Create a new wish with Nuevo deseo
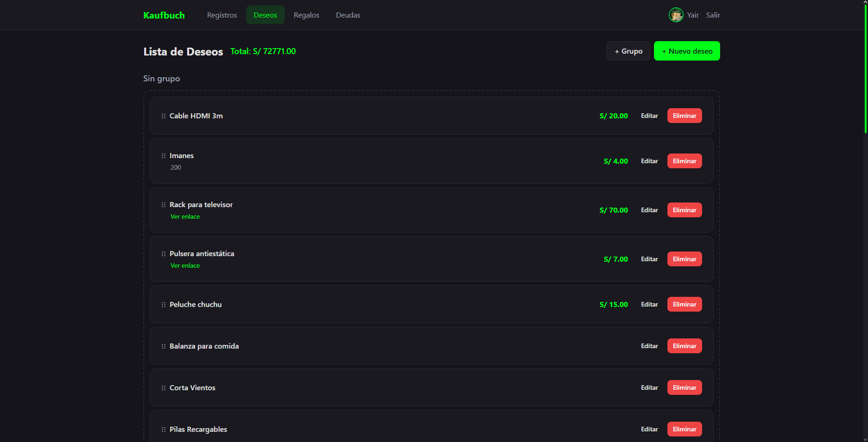Image resolution: width=868 pixels, height=442 pixels. 686,51
